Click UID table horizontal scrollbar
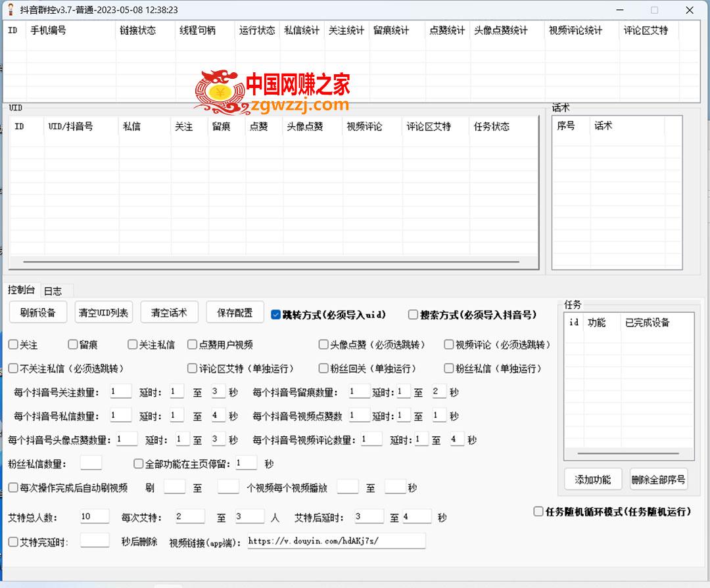The height and width of the screenshot is (588, 710). (x=272, y=261)
